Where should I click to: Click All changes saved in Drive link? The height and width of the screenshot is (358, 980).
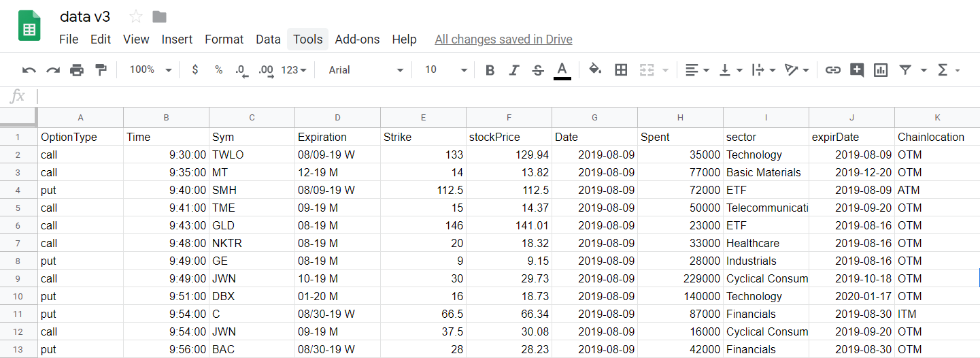[x=503, y=39]
